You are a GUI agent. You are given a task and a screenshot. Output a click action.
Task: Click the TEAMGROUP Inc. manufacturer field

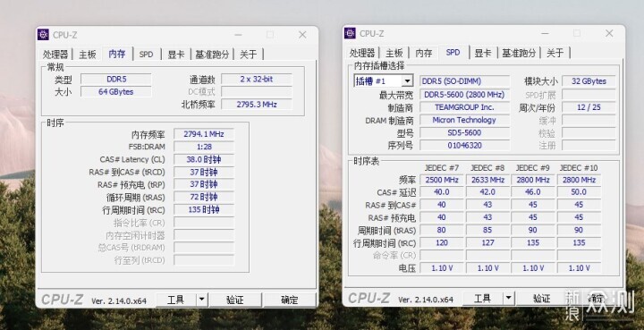[x=464, y=107]
